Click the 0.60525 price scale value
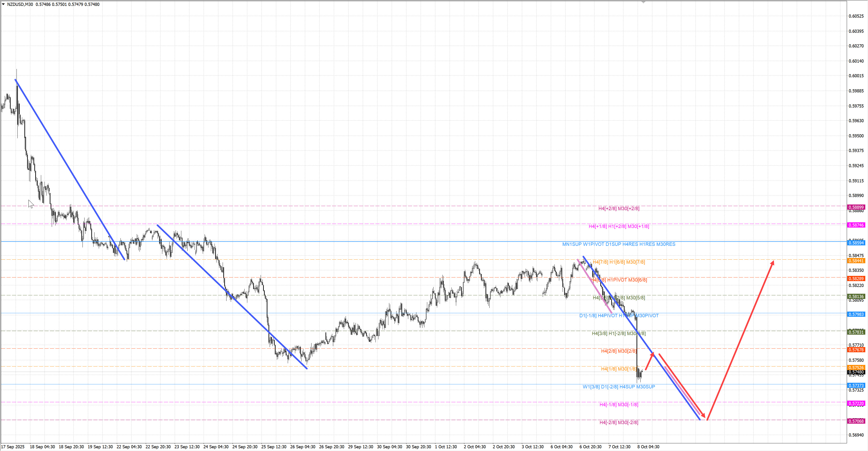 (x=856, y=16)
